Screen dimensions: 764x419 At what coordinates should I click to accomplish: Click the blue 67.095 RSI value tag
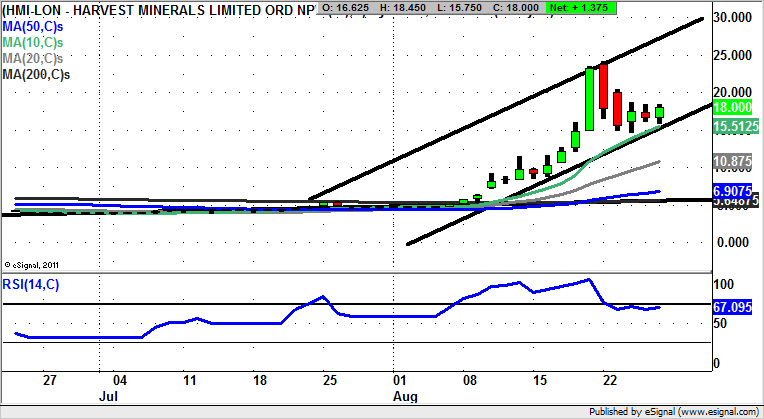(x=735, y=308)
